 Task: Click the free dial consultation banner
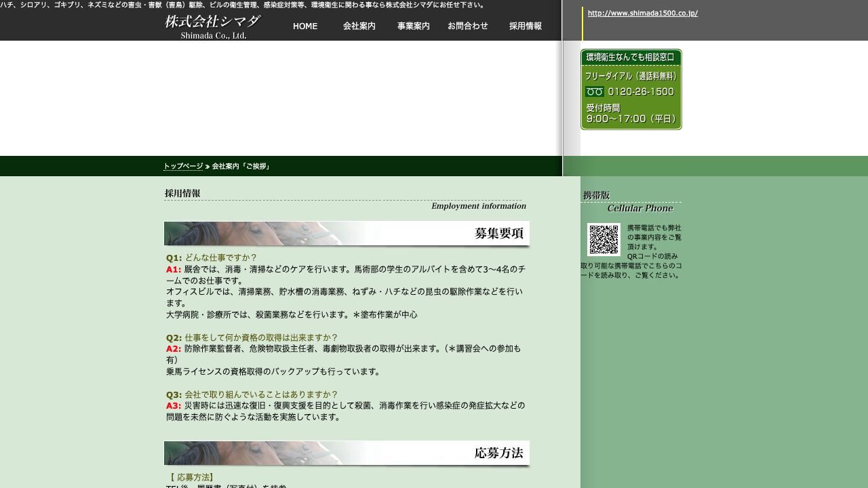click(x=631, y=89)
